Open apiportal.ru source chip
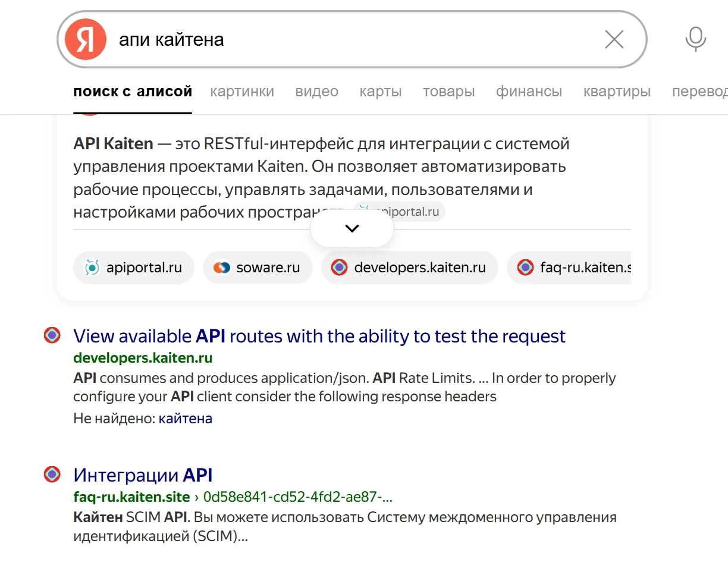The image size is (728, 566). [134, 268]
